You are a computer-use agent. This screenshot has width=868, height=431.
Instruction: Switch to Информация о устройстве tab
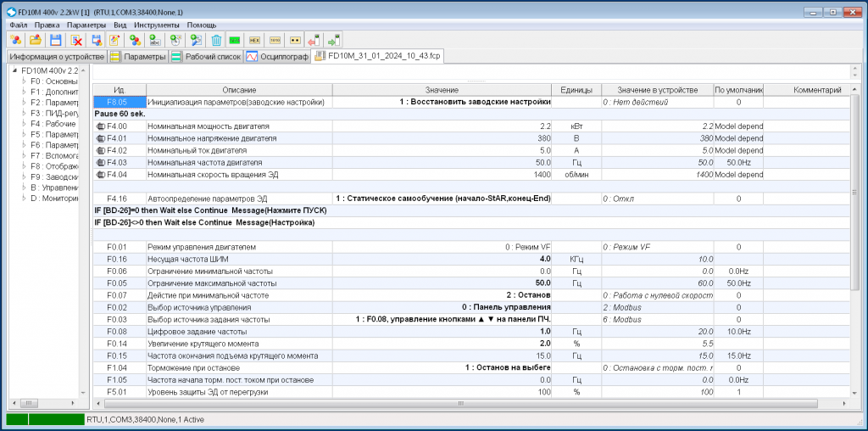click(57, 57)
